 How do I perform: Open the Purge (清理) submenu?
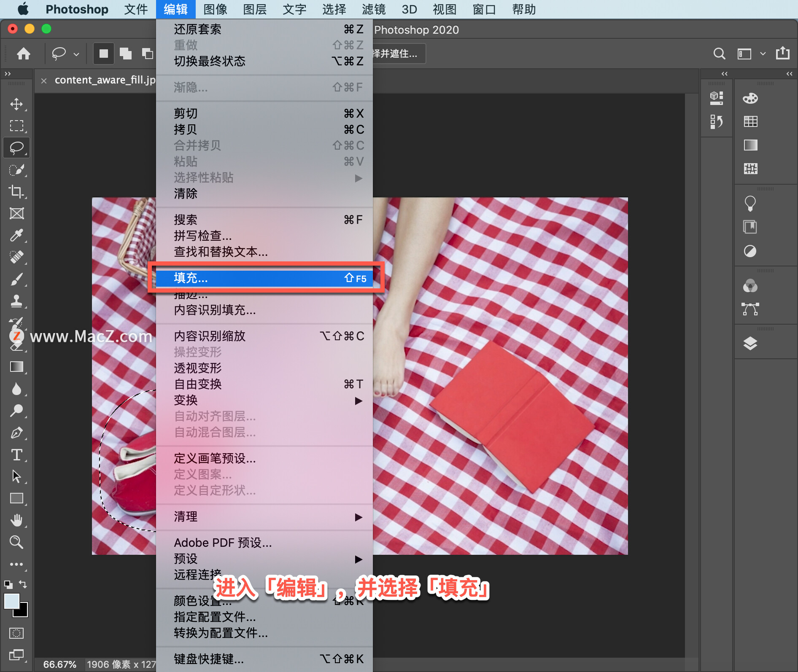point(264,516)
